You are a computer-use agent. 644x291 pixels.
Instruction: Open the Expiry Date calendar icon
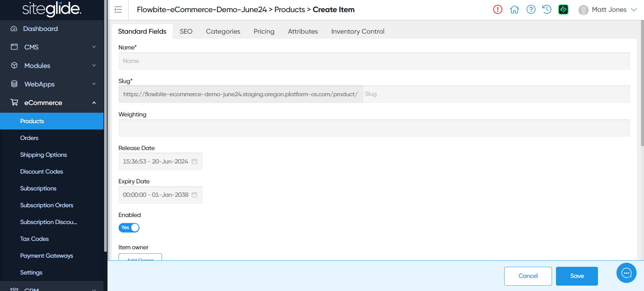coord(195,195)
